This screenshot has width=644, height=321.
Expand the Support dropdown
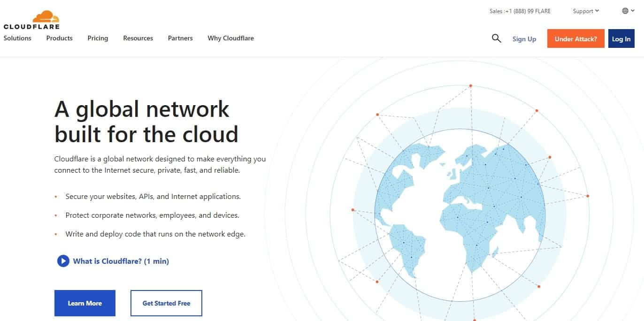pos(586,11)
